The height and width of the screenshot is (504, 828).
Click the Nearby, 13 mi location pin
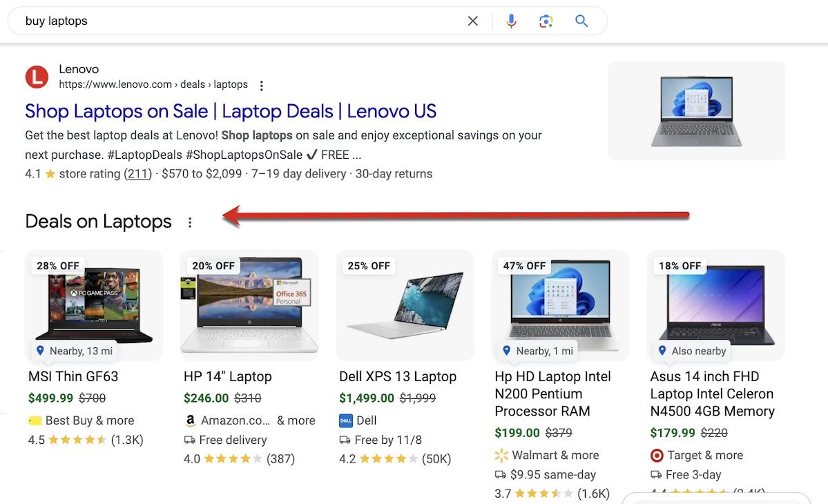[x=40, y=351]
